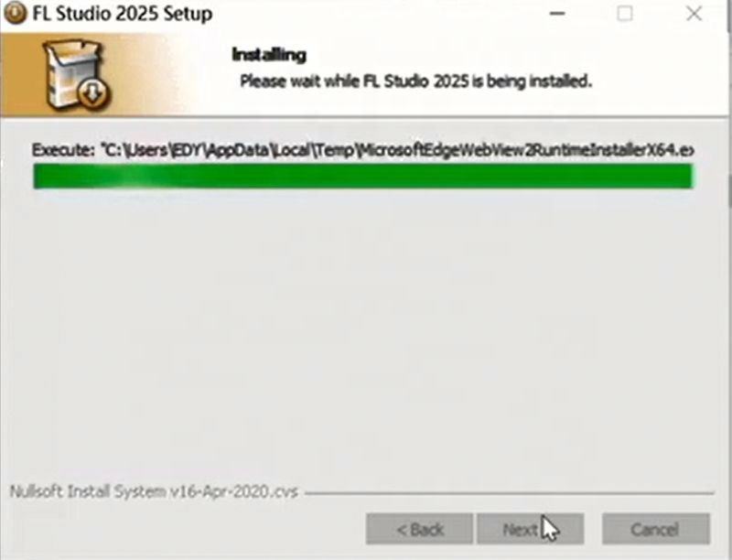Click the Next button
Image resolution: width=732 pixels, height=560 pixels.
pyautogui.click(x=530, y=529)
